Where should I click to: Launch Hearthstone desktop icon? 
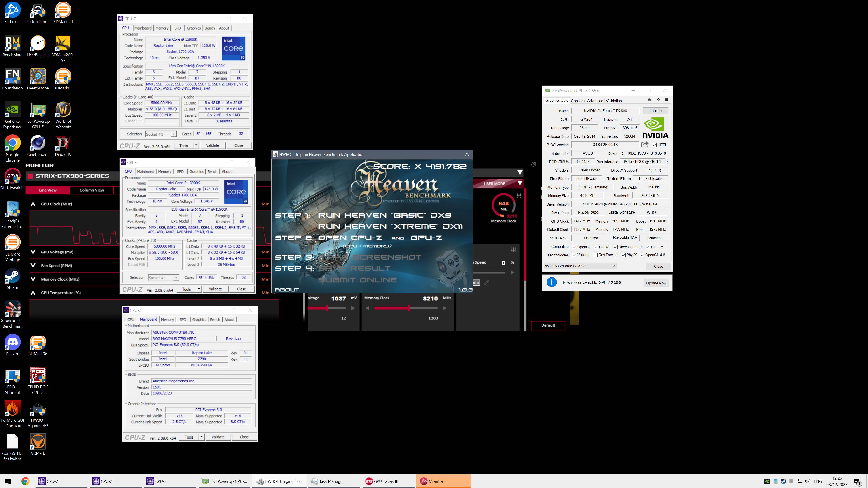(x=38, y=79)
